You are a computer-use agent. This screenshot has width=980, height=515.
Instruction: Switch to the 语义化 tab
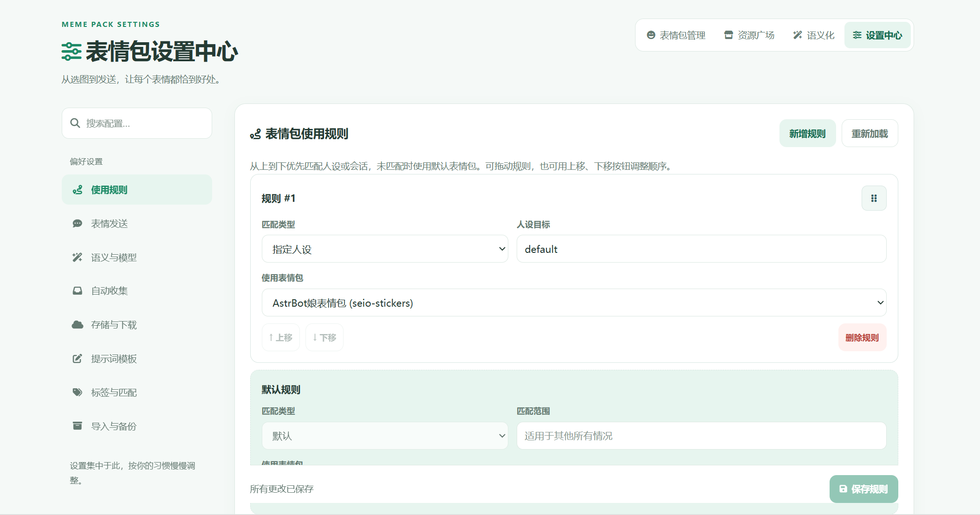(814, 35)
